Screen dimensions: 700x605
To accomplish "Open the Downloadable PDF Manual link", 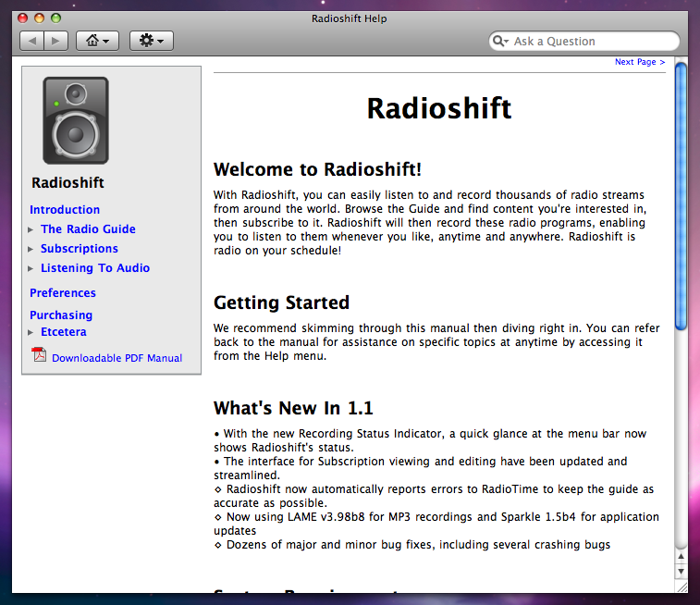I will (x=117, y=358).
